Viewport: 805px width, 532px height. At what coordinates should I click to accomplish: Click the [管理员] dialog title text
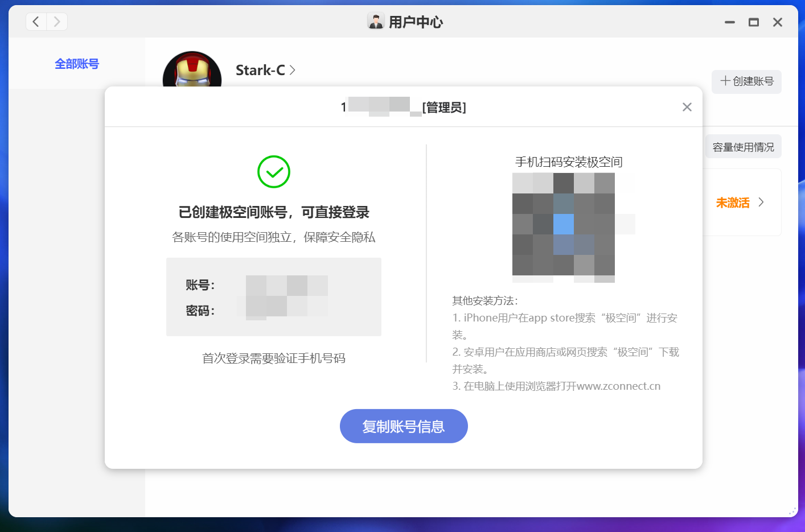pyautogui.click(x=444, y=108)
